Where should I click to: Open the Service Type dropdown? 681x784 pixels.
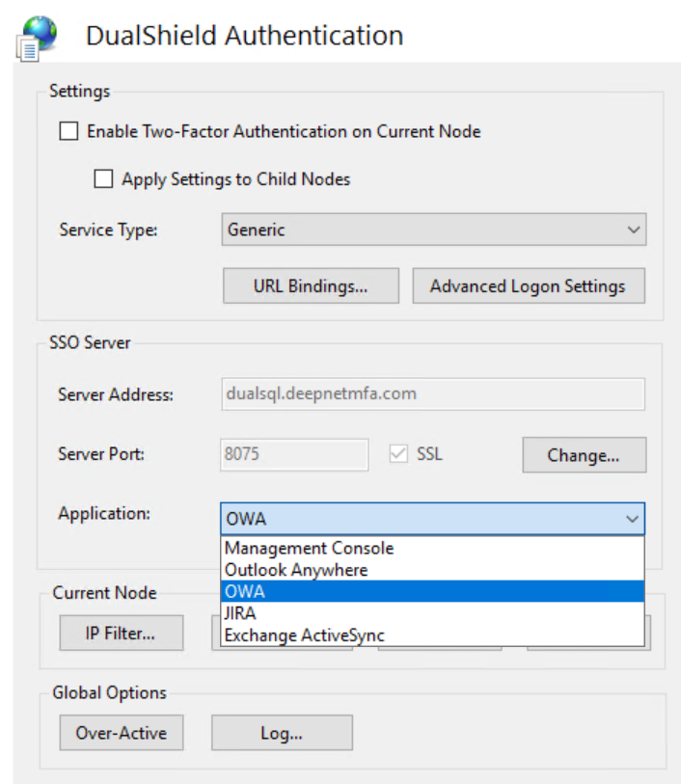coord(433,230)
